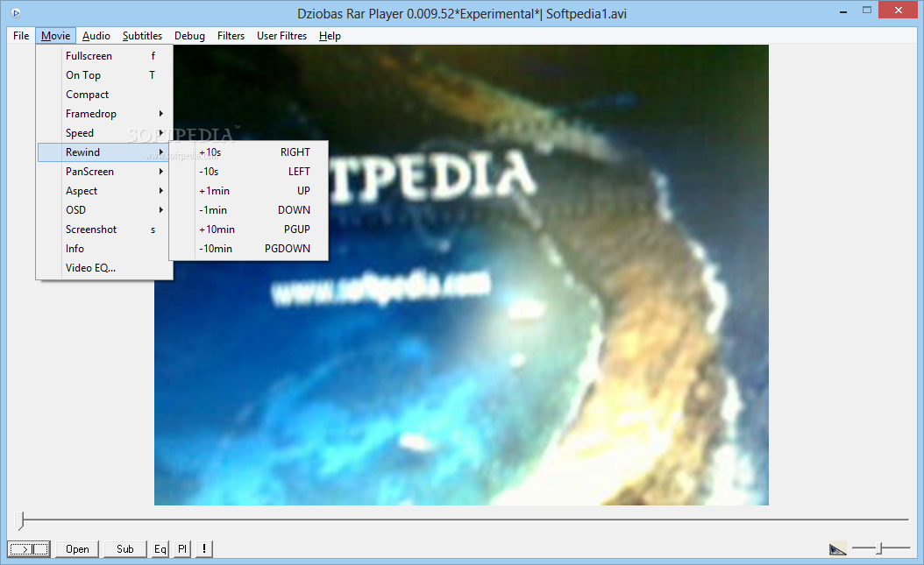The width and height of the screenshot is (924, 565).
Task: Click the app icon in title bar
Action: (x=16, y=12)
